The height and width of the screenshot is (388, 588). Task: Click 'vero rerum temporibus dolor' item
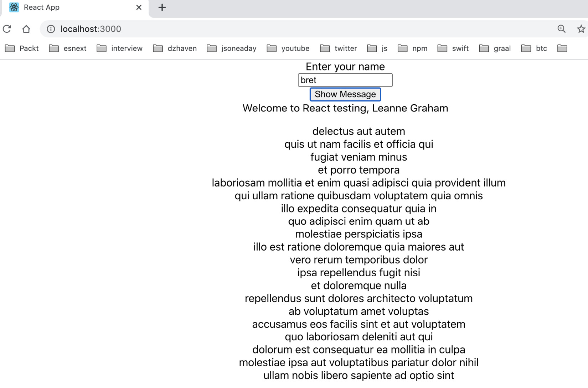(359, 259)
